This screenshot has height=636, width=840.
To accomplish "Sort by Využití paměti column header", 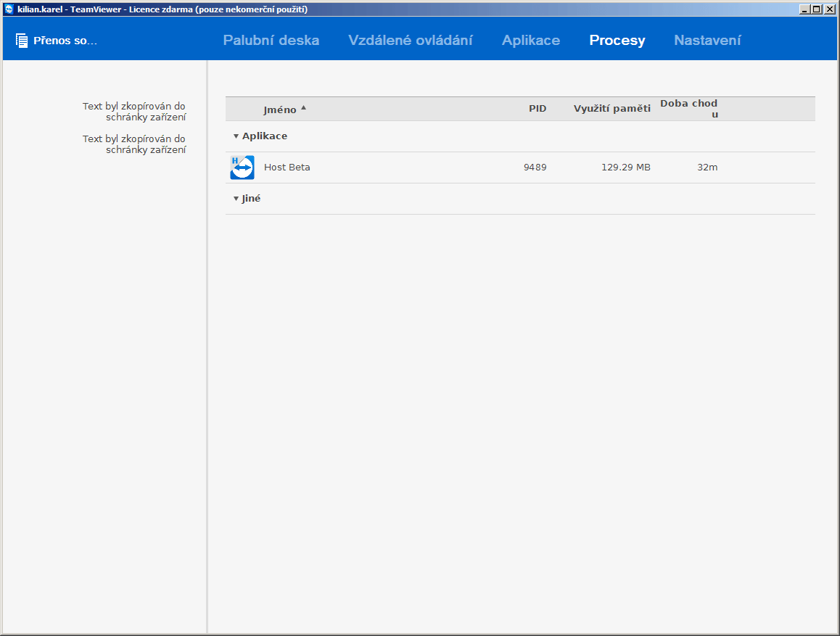I will coord(612,109).
